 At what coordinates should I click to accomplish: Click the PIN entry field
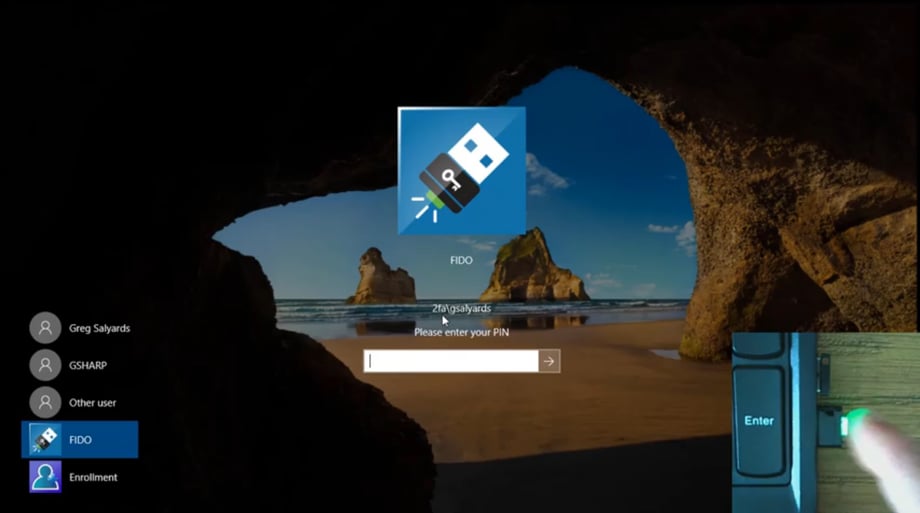coord(451,361)
